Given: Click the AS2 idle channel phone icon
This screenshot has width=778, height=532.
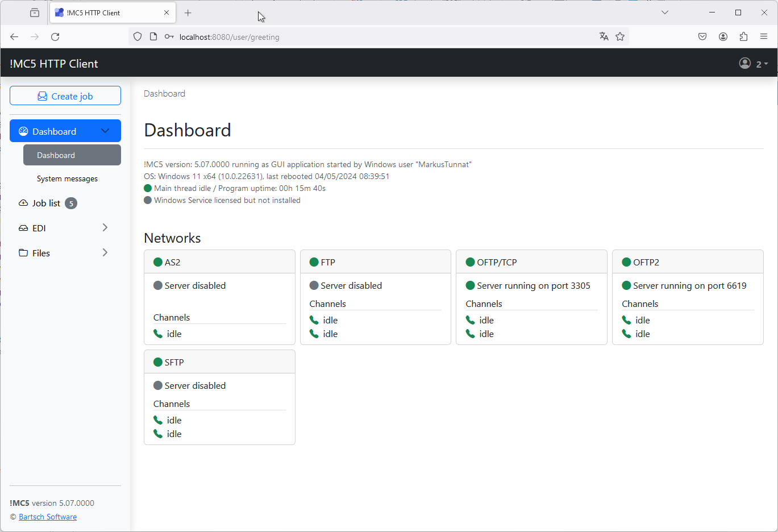Looking at the screenshot, I should point(158,334).
